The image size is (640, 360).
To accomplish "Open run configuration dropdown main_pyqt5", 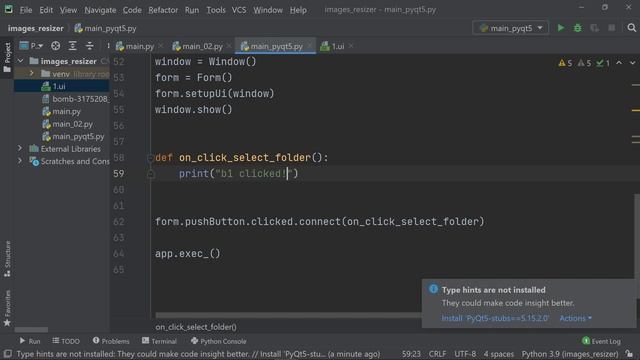I will pos(510,28).
